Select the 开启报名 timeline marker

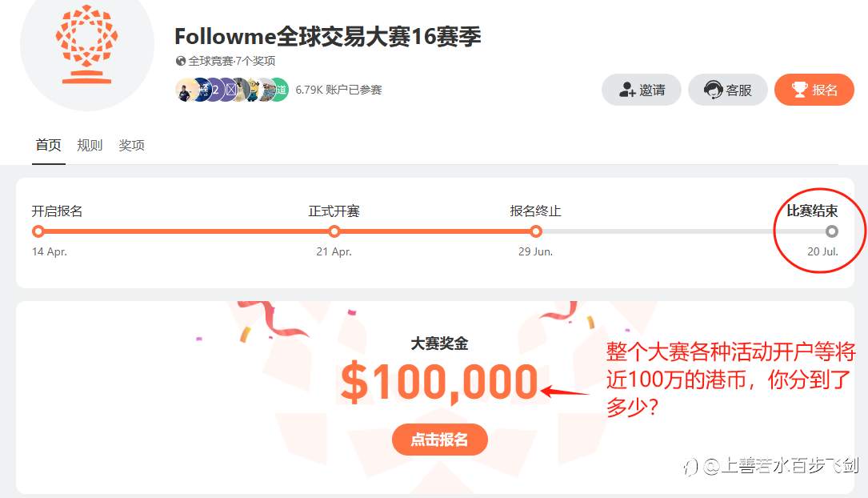[x=38, y=231]
